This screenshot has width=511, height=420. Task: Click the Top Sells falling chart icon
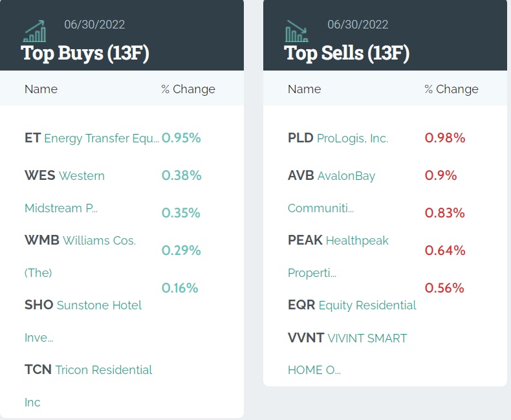[297, 30]
